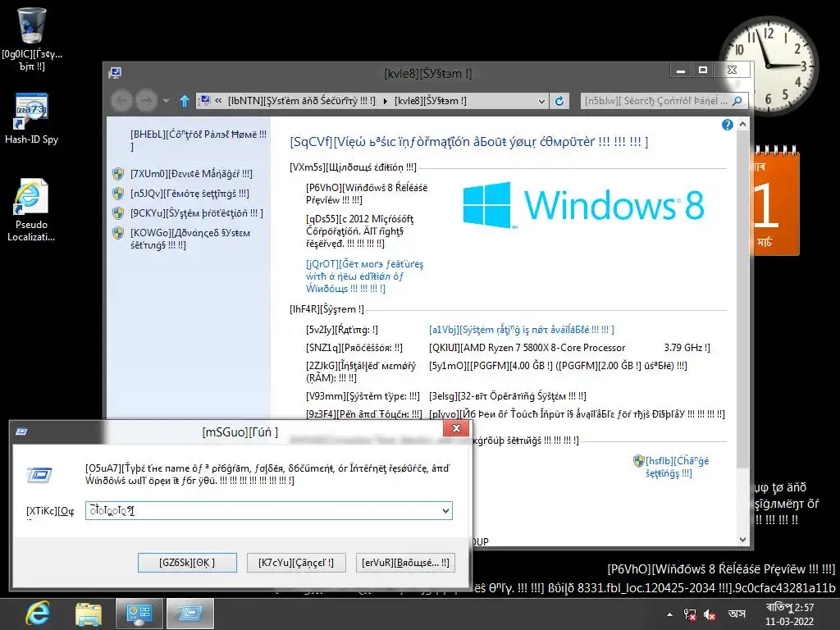Open the breadcrumb arrow after System and Security
The image size is (840, 630).
click(x=385, y=101)
